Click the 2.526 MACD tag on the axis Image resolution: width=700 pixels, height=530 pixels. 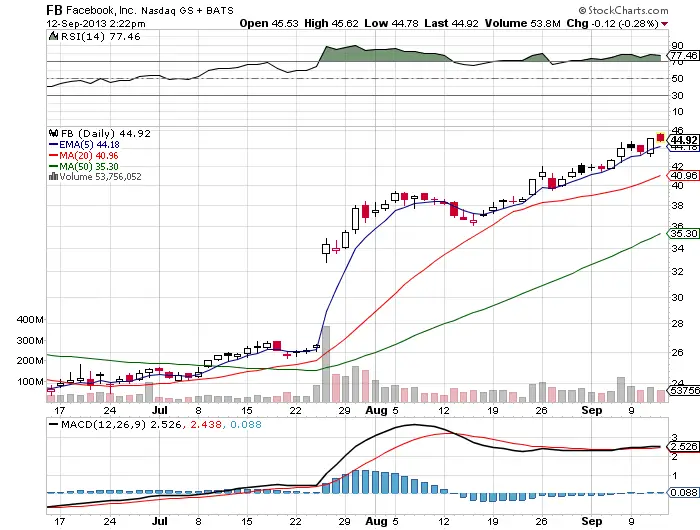683,447
